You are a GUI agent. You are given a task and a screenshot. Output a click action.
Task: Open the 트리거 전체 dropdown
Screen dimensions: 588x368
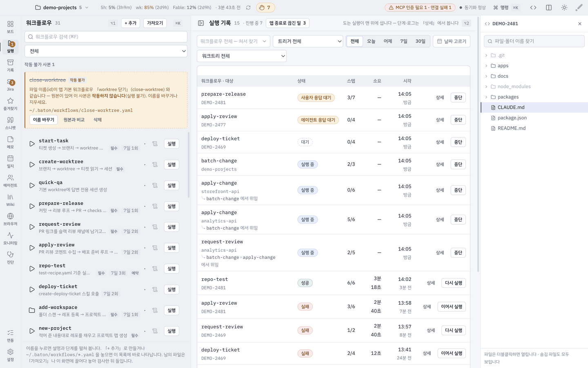point(308,41)
